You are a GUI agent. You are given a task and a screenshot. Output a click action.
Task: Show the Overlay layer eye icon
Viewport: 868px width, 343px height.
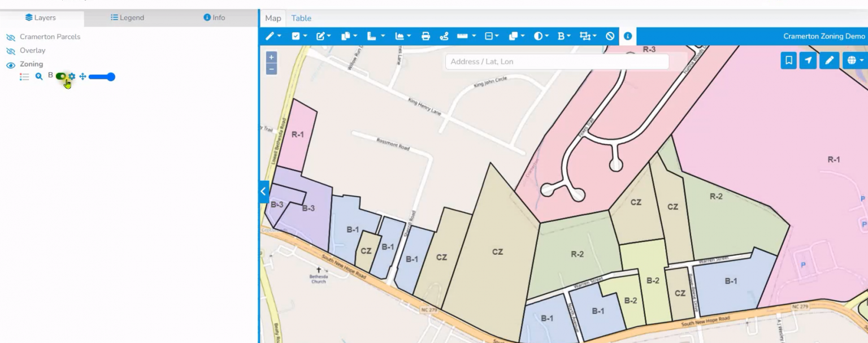pos(10,51)
